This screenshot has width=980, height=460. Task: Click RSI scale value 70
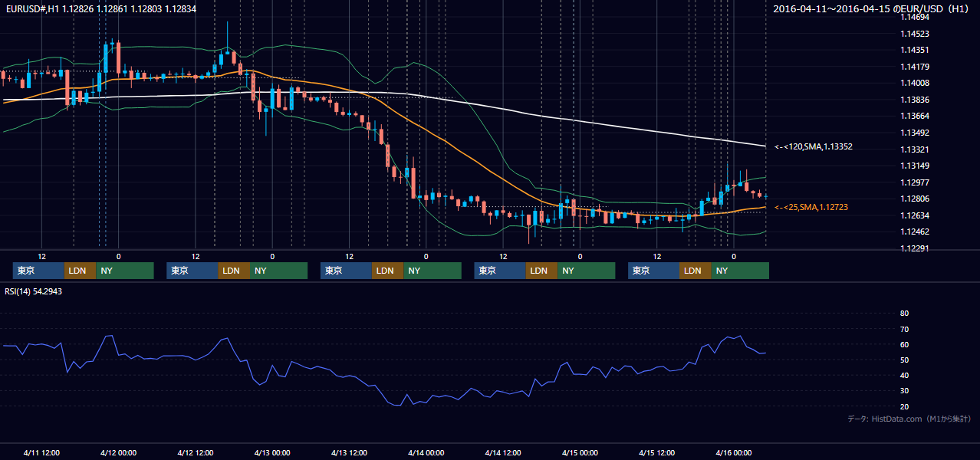tap(904, 329)
